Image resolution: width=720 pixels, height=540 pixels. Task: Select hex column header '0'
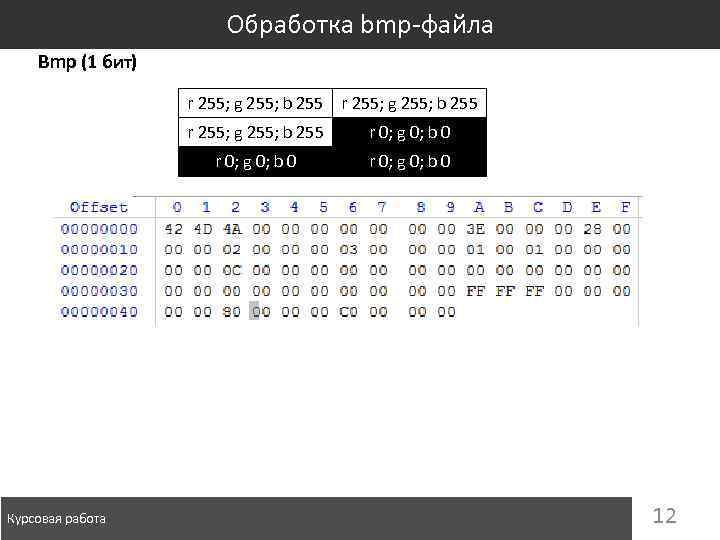point(177,208)
